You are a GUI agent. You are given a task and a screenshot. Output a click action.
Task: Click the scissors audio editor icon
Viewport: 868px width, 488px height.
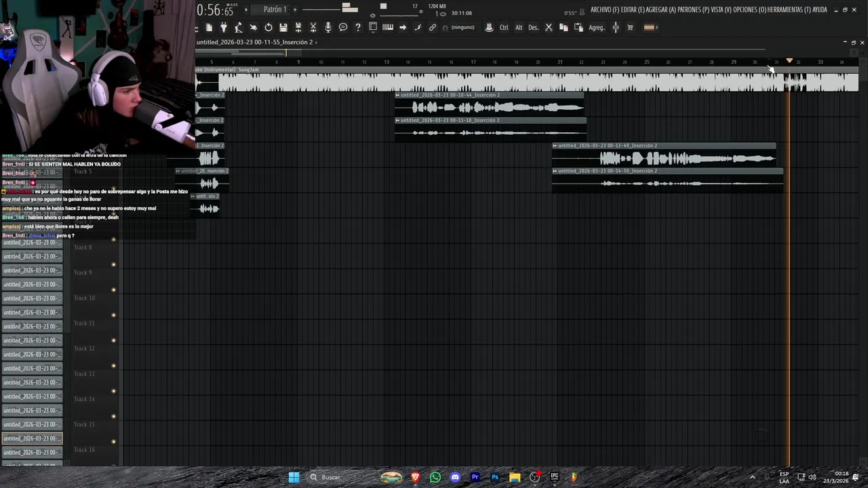coord(313,27)
